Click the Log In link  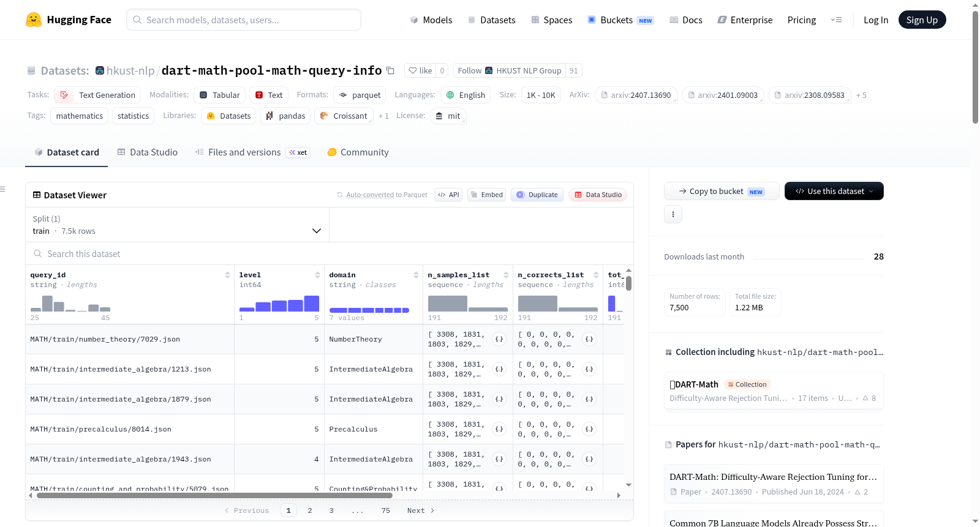(876, 20)
